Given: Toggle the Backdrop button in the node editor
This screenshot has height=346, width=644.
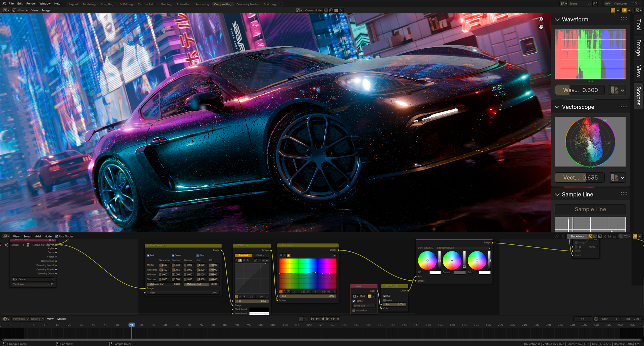Looking at the screenshot, I should click(x=577, y=236).
